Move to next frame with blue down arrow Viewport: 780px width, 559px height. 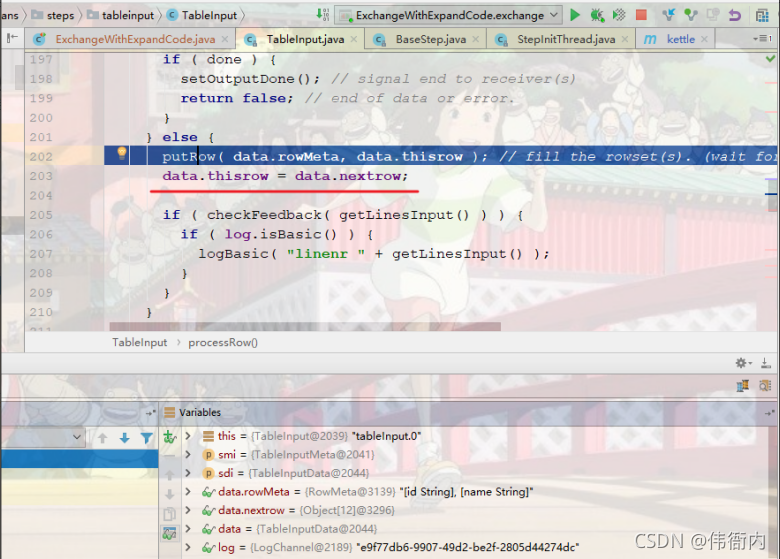coord(124,438)
